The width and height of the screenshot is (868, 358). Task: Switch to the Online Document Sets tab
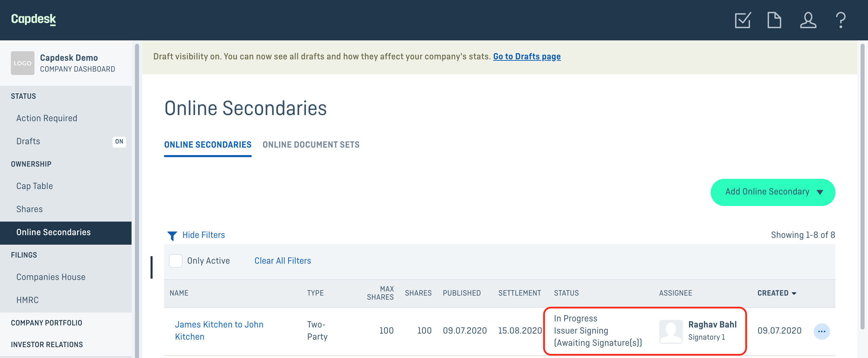coord(311,145)
